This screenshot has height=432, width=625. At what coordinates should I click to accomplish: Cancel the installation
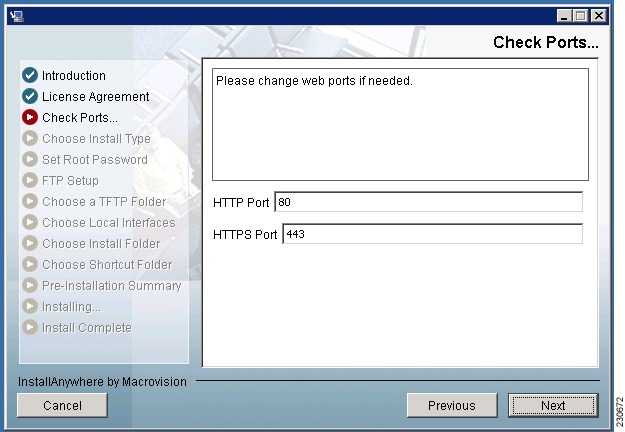pos(62,406)
